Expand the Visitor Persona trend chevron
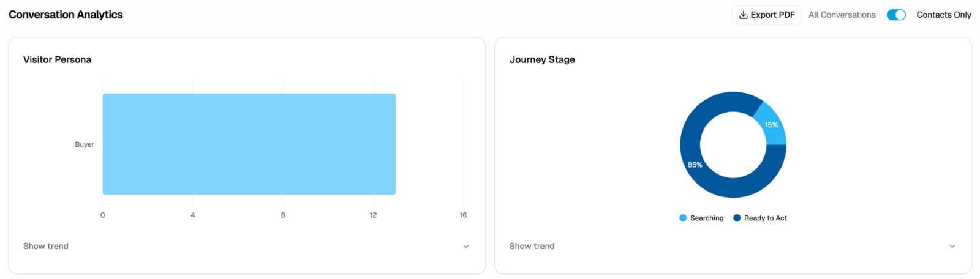The width and height of the screenshot is (980, 279). pyautogui.click(x=466, y=246)
